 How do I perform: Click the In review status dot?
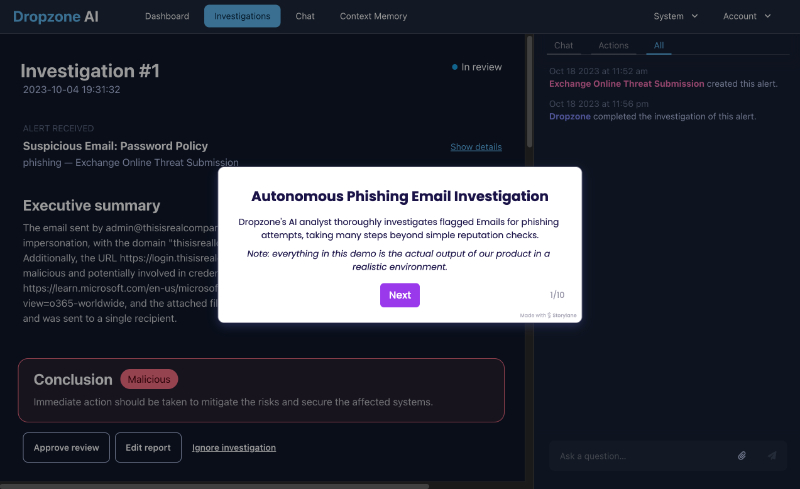click(x=454, y=67)
